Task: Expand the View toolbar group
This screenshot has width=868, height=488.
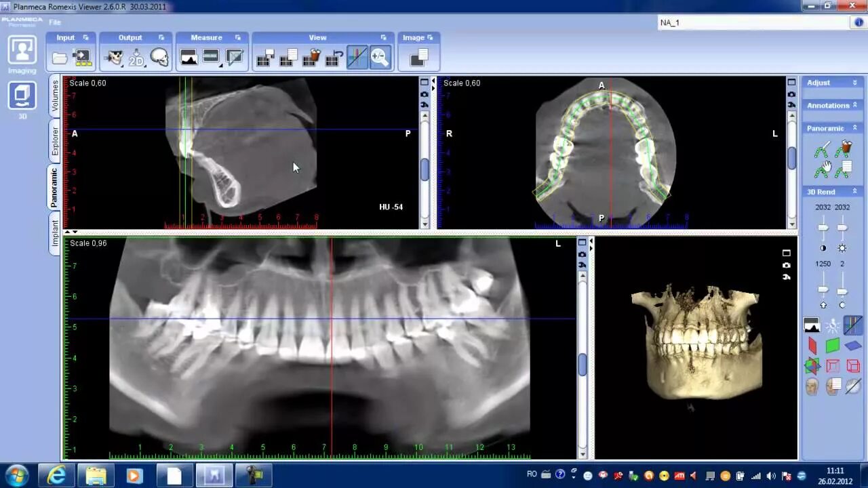Action: click(383, 38)
